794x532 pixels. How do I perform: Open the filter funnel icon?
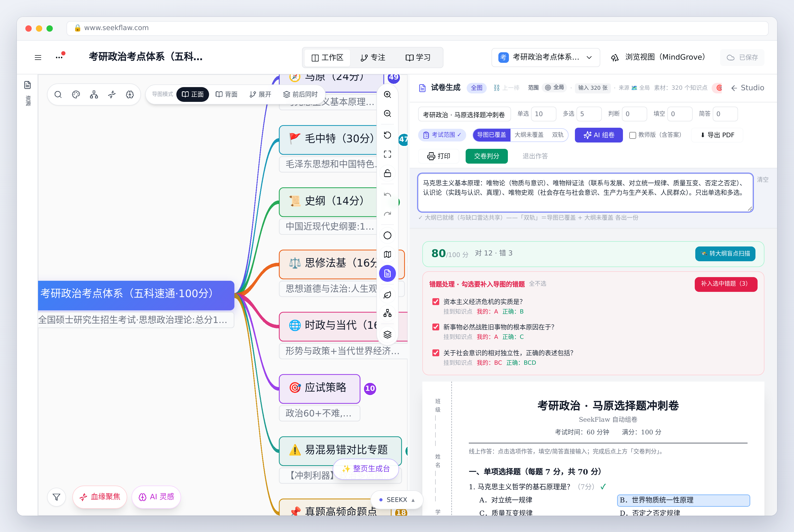[57, 497]
